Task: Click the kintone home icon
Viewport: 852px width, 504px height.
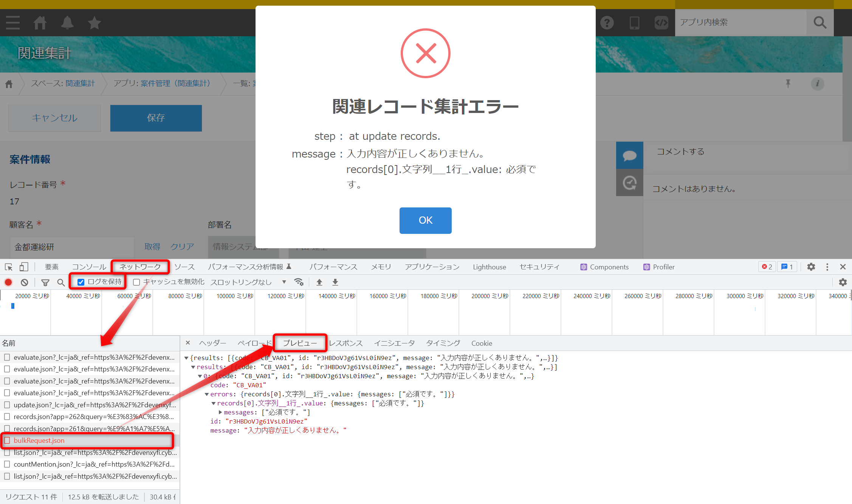Action: pos(40,23)
